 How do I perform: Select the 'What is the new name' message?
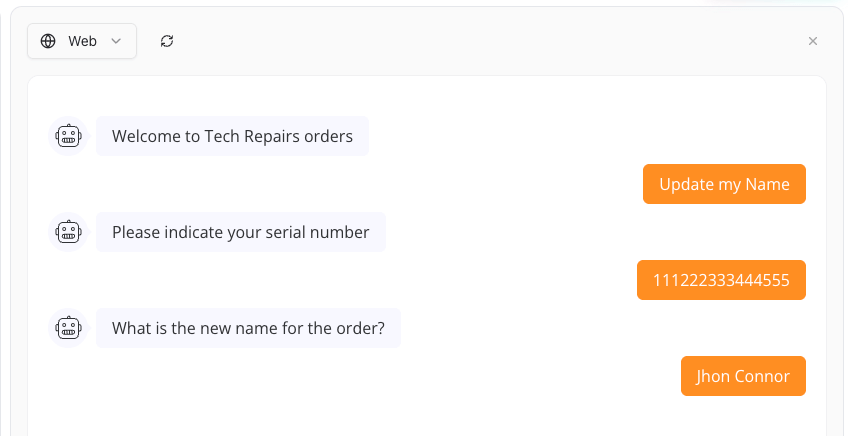coord(248,328)
